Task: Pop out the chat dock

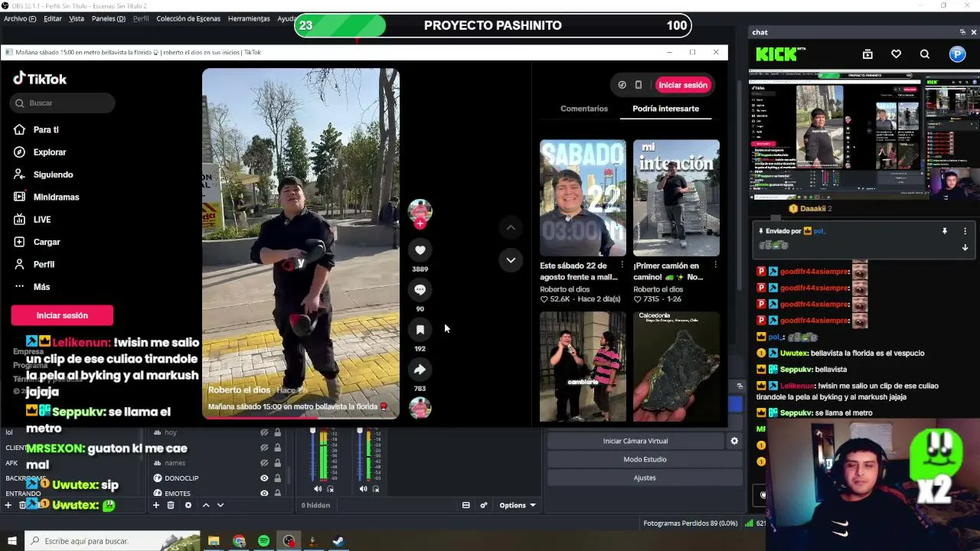Action: tap(962, 32)
